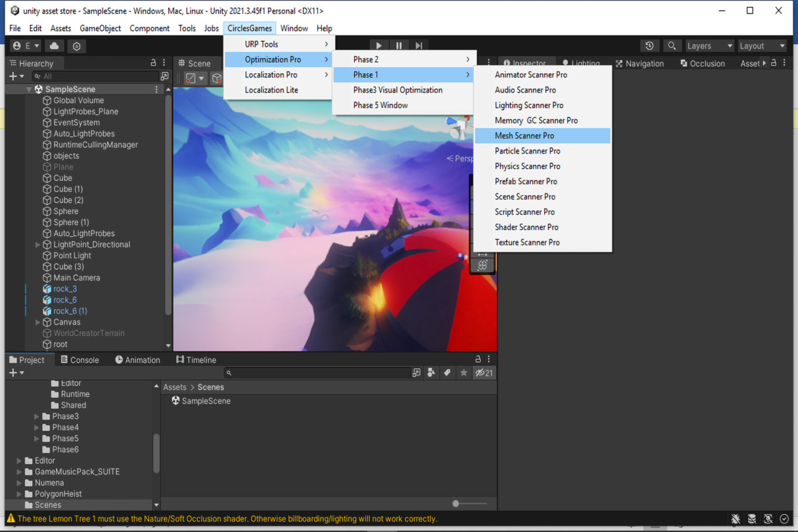Select Phase3 Visual Optimization
The image size is (798, 532).
click(x=404, y=90)
